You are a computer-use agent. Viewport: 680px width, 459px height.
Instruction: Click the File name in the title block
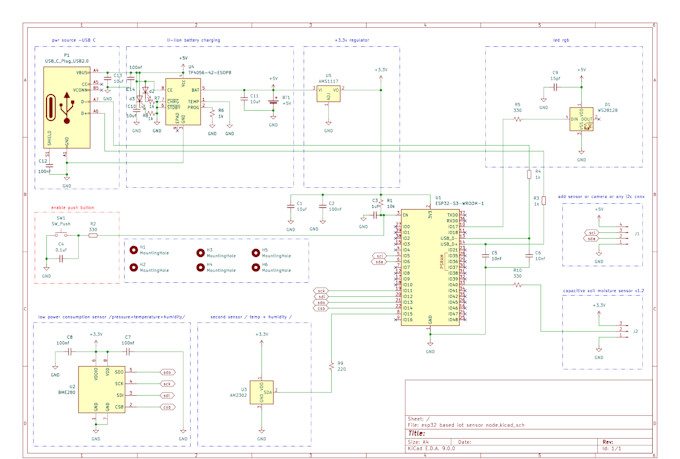click(466, 425)
